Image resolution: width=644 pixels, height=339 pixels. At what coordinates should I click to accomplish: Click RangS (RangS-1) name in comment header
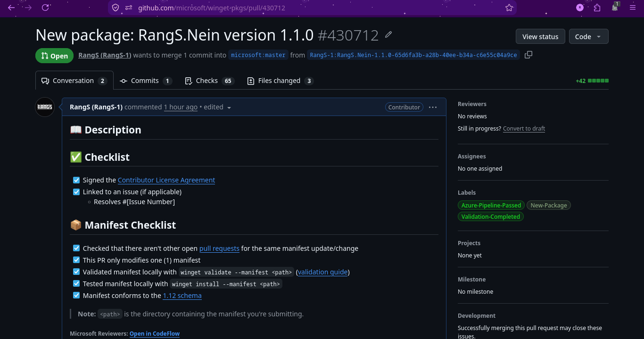(96, 107)
